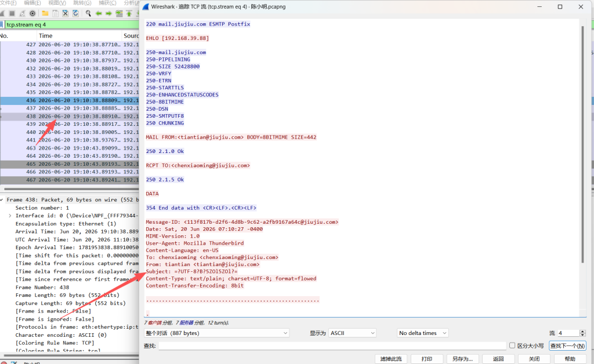Open the 编辑(E) menu
594x364 pixels.
32,3
